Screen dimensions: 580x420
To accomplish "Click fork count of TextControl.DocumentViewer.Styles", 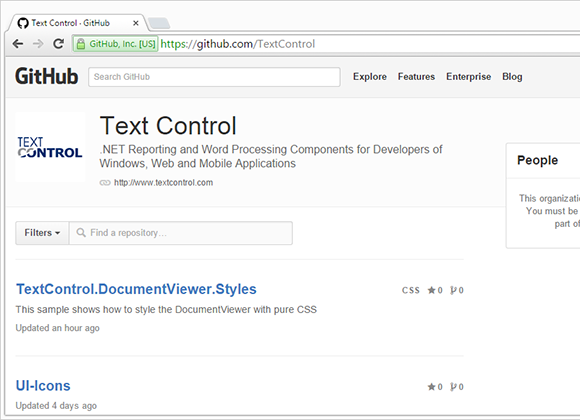I will click(457, 290).
